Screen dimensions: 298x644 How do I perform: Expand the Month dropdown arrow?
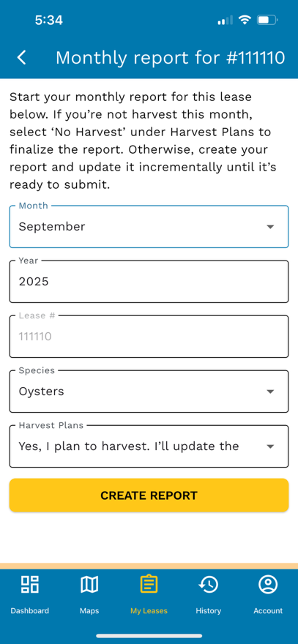(270, 227)
